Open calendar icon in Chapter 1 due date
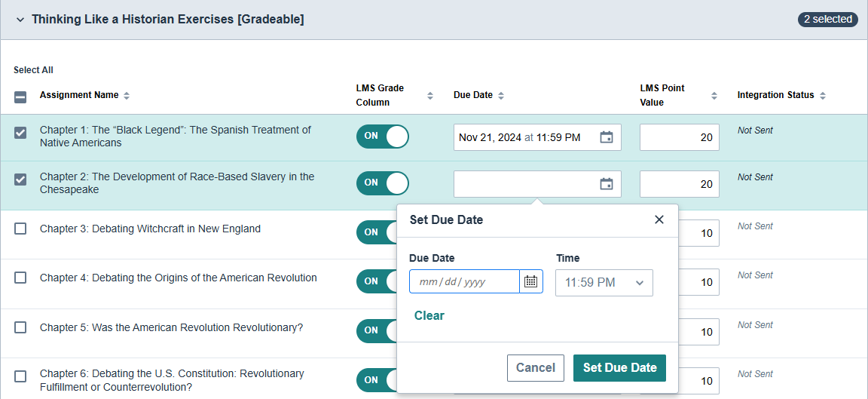Screen dimensions: 868x399 point(606,137)
